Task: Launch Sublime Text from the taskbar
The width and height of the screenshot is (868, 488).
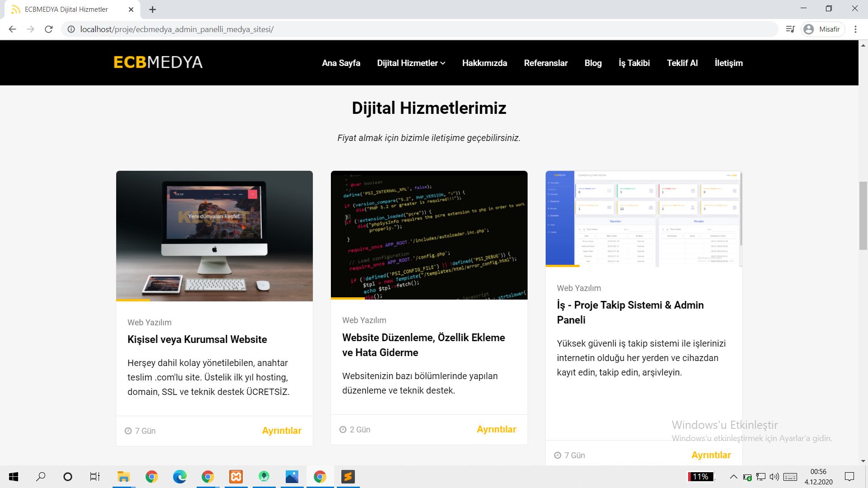Action: point(348,477)
